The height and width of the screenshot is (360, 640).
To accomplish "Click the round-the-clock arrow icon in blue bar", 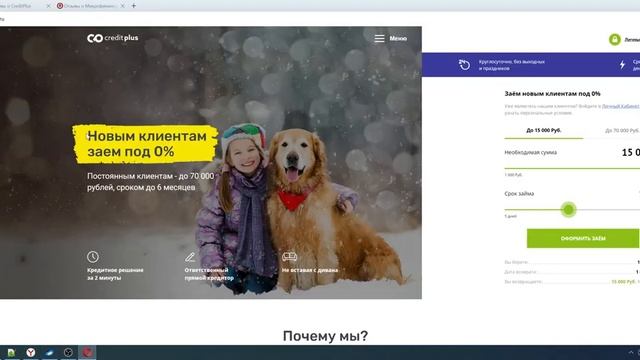I will tap(464, 64).
